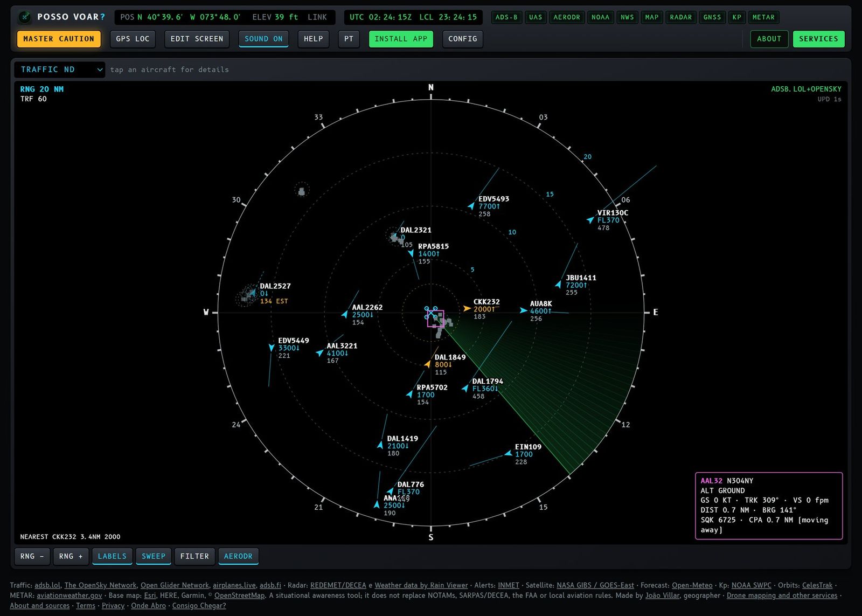Image resolution: width=862 pixels, height=616 pixels.
Task: Click the Posso Voar radar logo icon
Action: coord(25,17)
